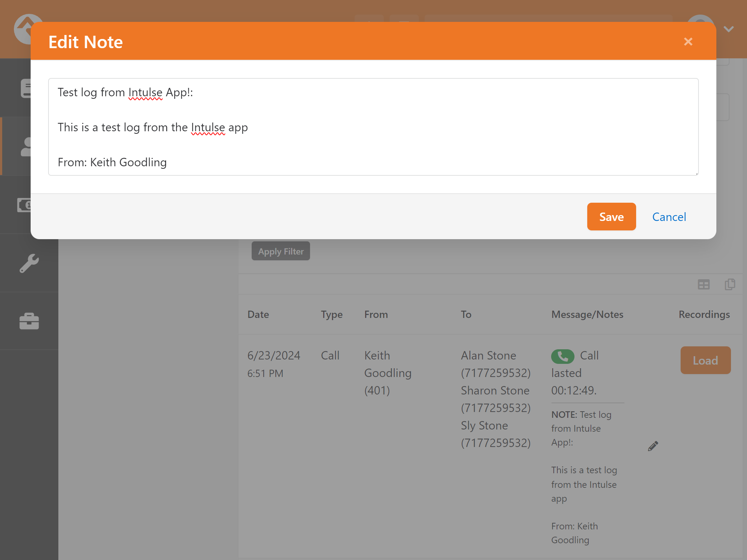Screen dimensions: 747x560
Task: Click the Alan Stone recipient entry
Action: tap(496, 364)
